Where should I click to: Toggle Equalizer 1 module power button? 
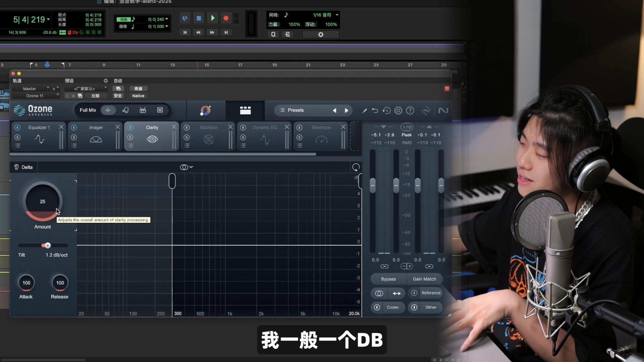point(17,128)
